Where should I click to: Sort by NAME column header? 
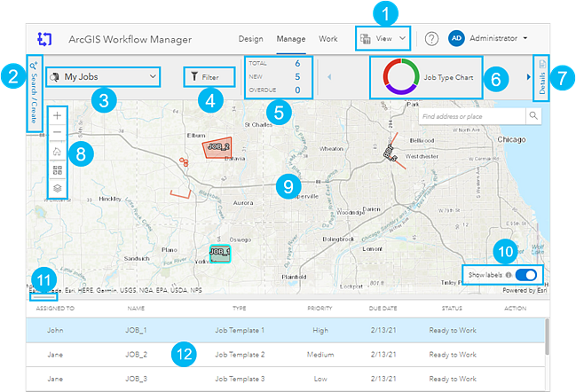(x=136, y=309)
